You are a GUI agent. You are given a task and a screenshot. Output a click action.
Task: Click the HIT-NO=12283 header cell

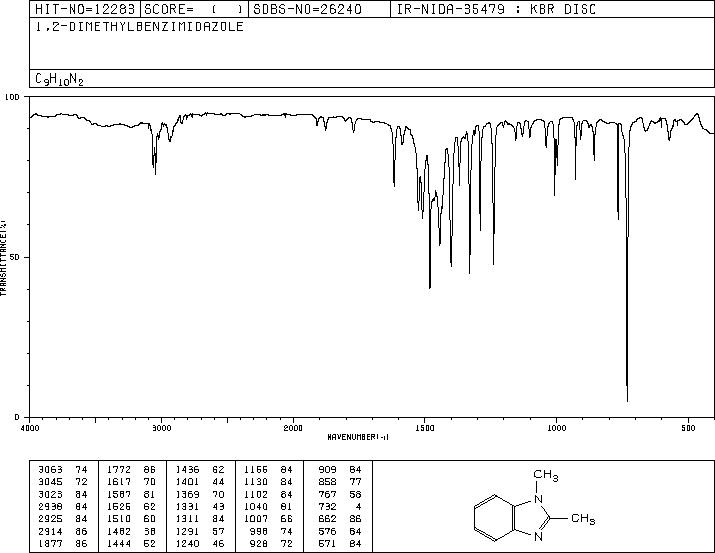tap(85, 9)
